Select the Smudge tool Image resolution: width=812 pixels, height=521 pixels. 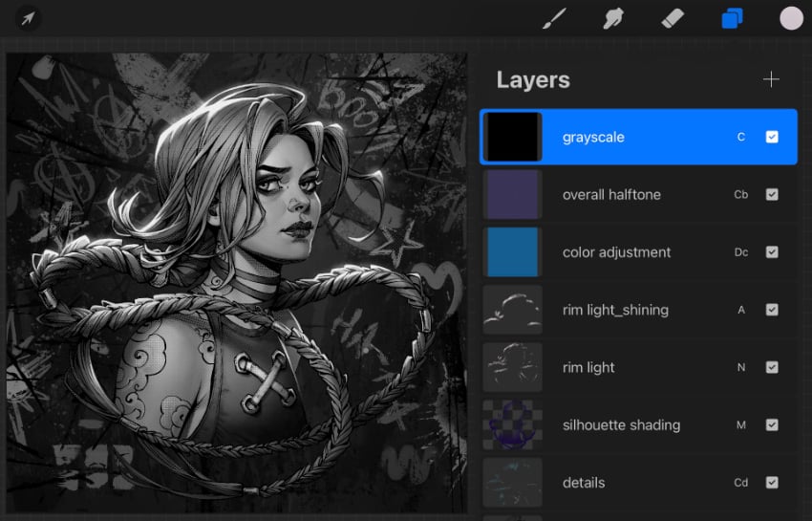coord(613,19)
